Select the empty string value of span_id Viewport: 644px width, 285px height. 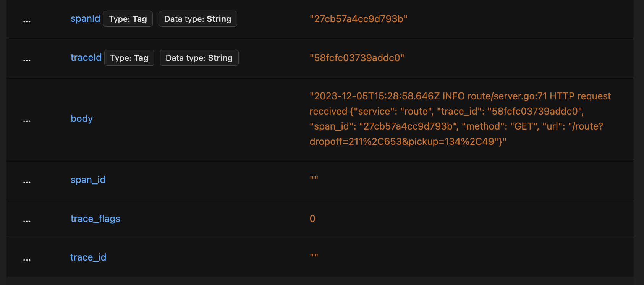[314, 178]
